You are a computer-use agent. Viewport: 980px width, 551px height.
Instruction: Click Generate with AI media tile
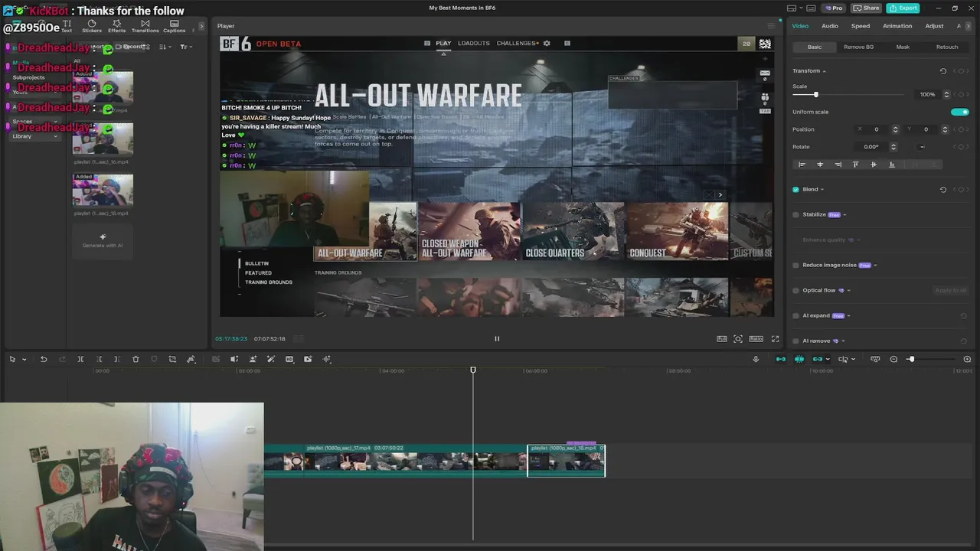[103, 240]
